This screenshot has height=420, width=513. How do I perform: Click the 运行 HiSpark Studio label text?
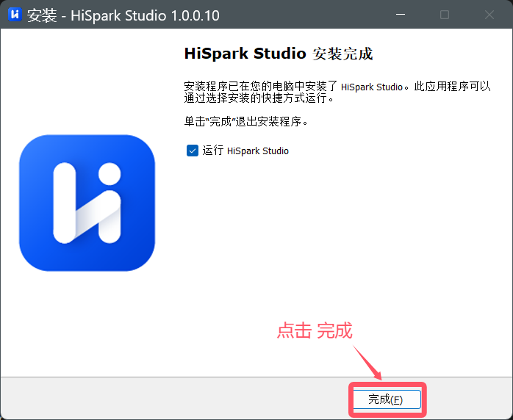[245, 151]
